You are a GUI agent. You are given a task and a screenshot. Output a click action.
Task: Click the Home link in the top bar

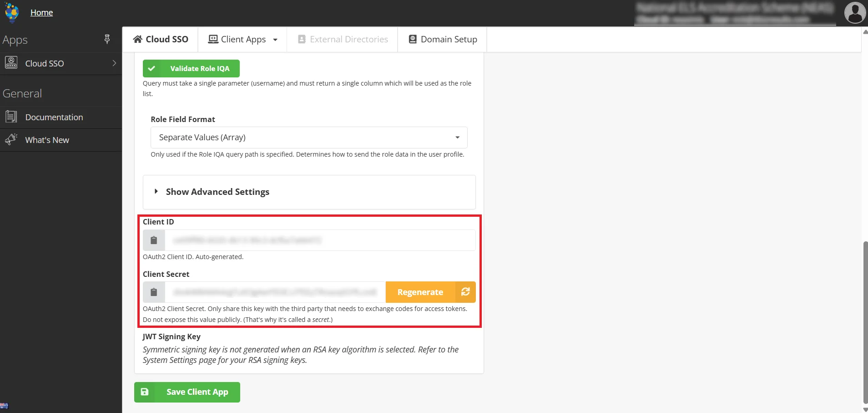pos(41,12)
